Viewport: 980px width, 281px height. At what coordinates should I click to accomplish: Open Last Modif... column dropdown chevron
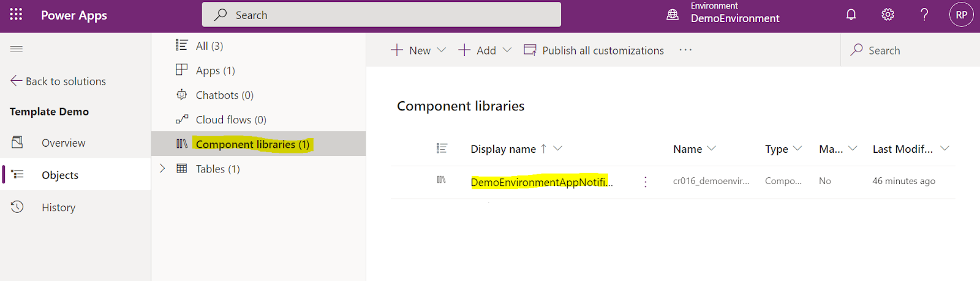pyautogui.click(x=944, y=148)
